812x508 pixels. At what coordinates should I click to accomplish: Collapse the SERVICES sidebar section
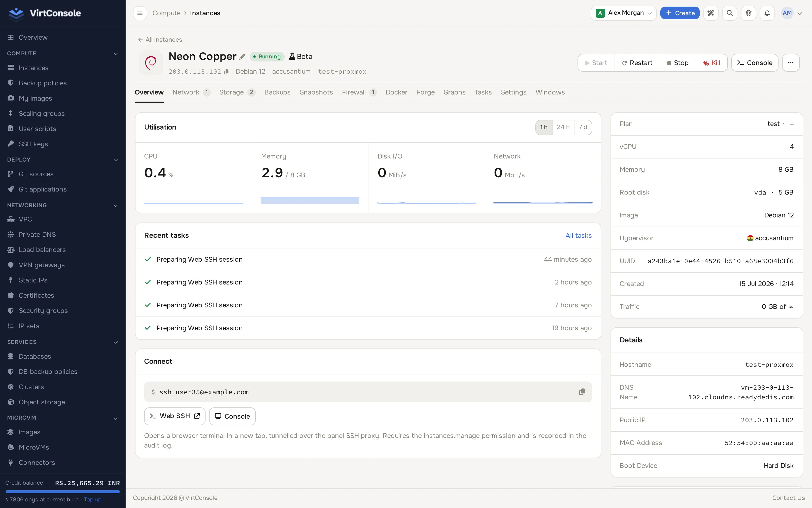115,342
